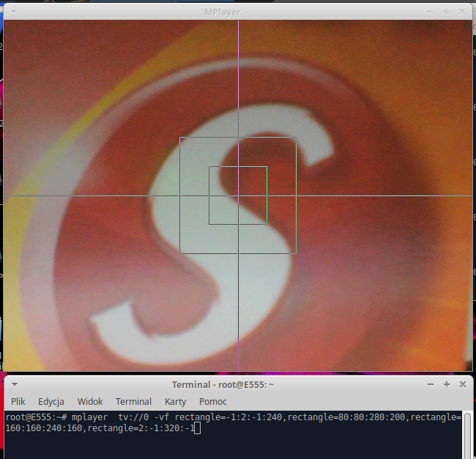Close the Terminal window
The width and height of the screenshot is (476, 459).
tap(463, 384)
